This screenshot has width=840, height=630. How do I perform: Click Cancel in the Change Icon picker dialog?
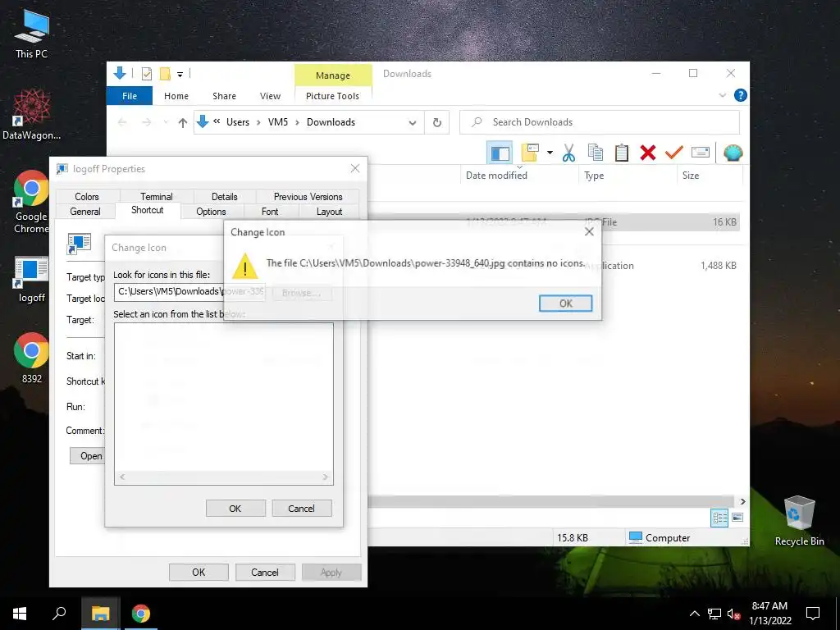point(301,509)
